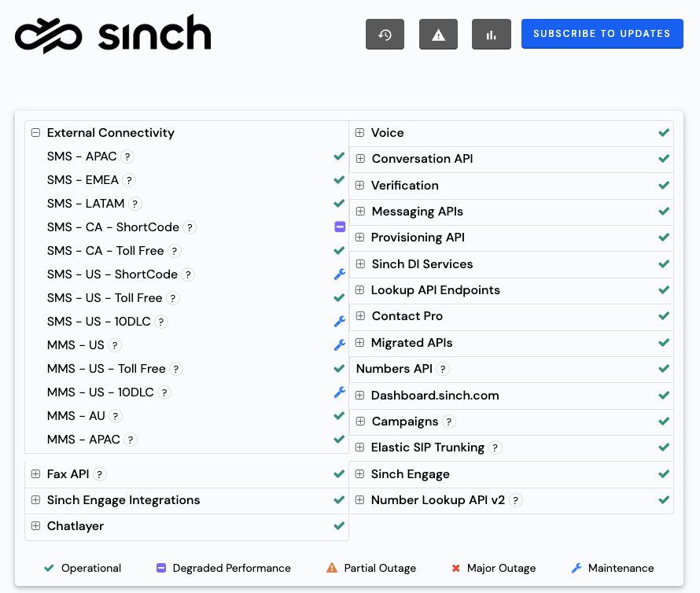The width and height of the screenshot is (700, 593).
Task: Click the Major Outage legend entry
Action: (x=493, y=568)
